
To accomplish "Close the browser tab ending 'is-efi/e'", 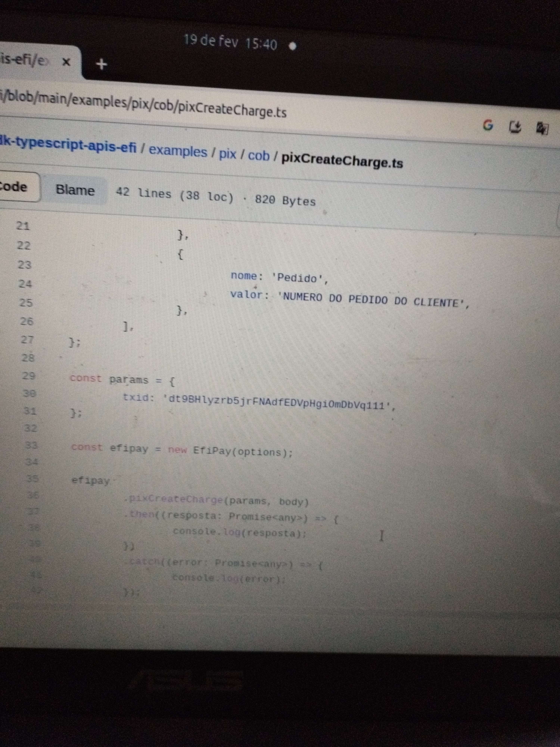I will [66, 62].
